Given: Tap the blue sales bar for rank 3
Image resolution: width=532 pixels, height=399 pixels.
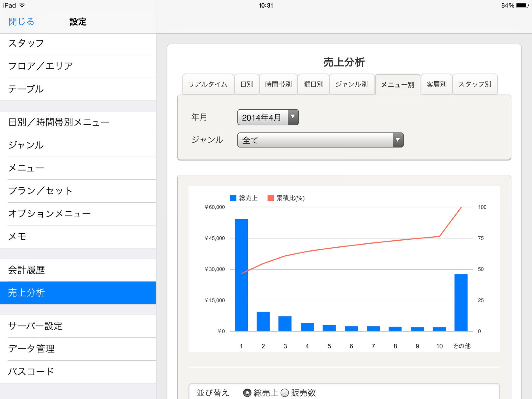Looking at the screenshot, I should [285, 324].
